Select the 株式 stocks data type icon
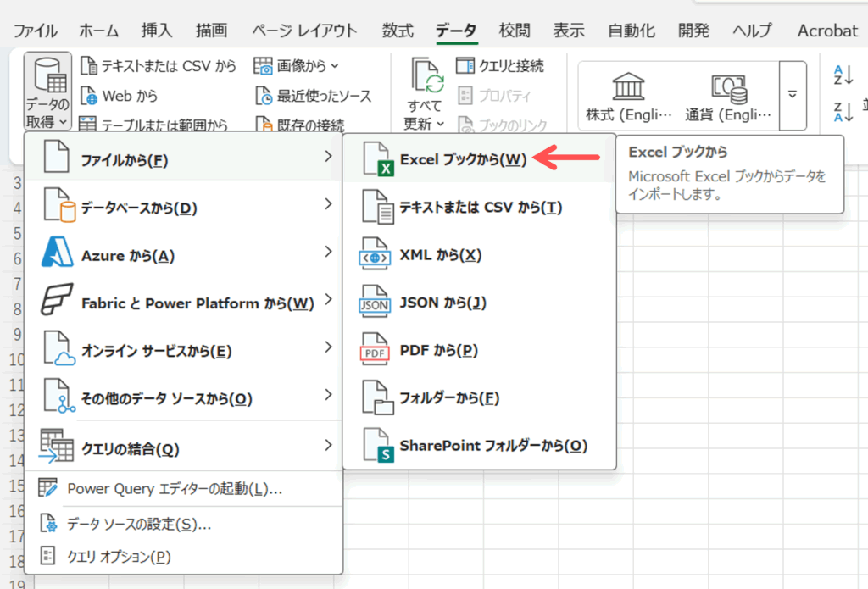This screenshot has height=589, width=868. click(628, 86)
